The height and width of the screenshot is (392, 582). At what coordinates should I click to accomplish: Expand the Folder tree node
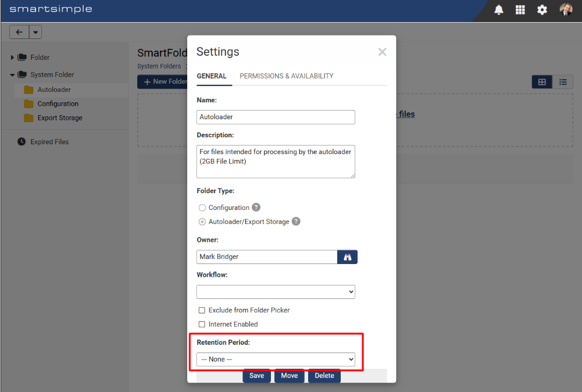12,58
